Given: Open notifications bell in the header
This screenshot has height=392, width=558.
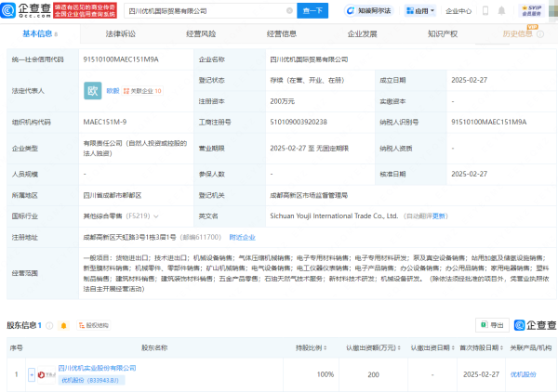Looking at the screenshot, I should coord(501,10).
